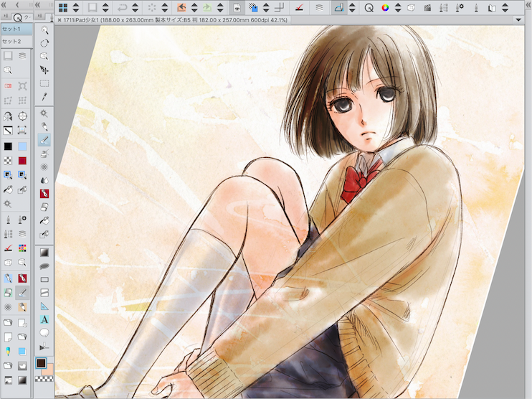Open the color set grid in Quick Access

pyautogui.click(x=22, y=248)
